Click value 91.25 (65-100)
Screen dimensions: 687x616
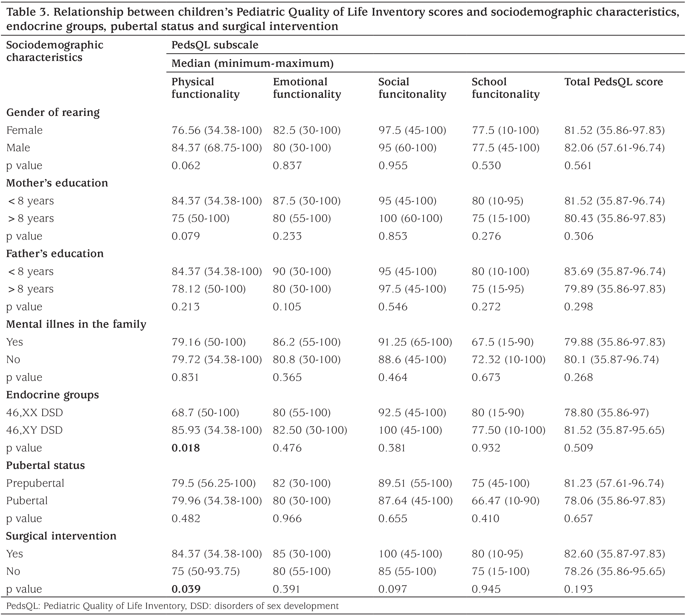(415, 342)
